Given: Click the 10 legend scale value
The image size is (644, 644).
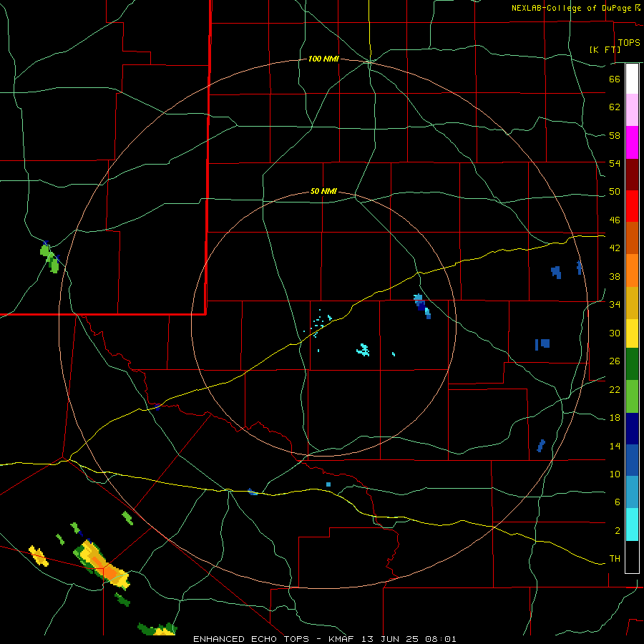Looking at the screenshot, I should (615, 474).
